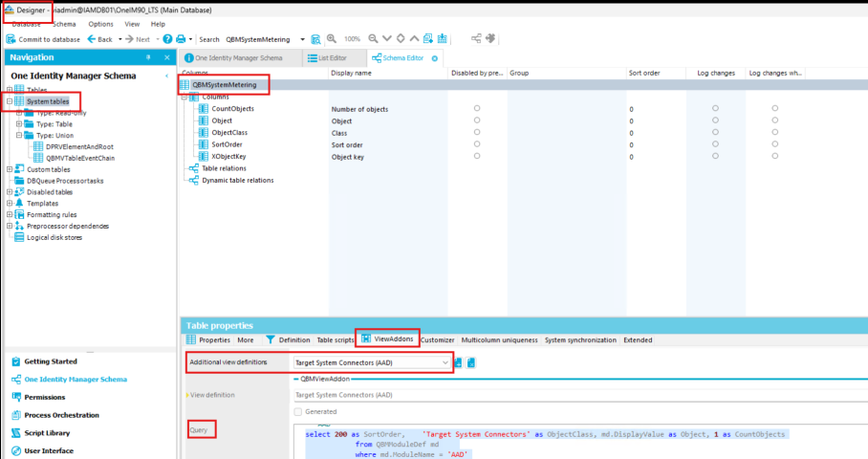Collapse the Type: Union folder node
Viewport: 868px width, 459px height.
(x=19, y=135)
